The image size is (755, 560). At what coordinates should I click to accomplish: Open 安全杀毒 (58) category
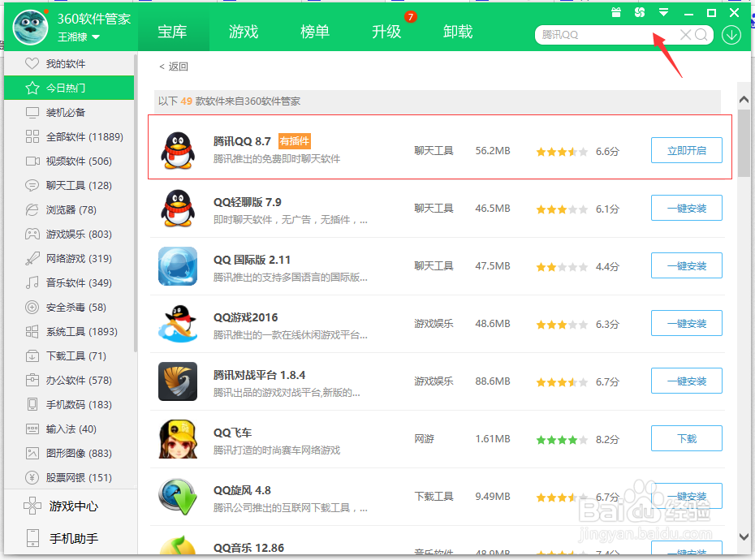pos(69,308)
